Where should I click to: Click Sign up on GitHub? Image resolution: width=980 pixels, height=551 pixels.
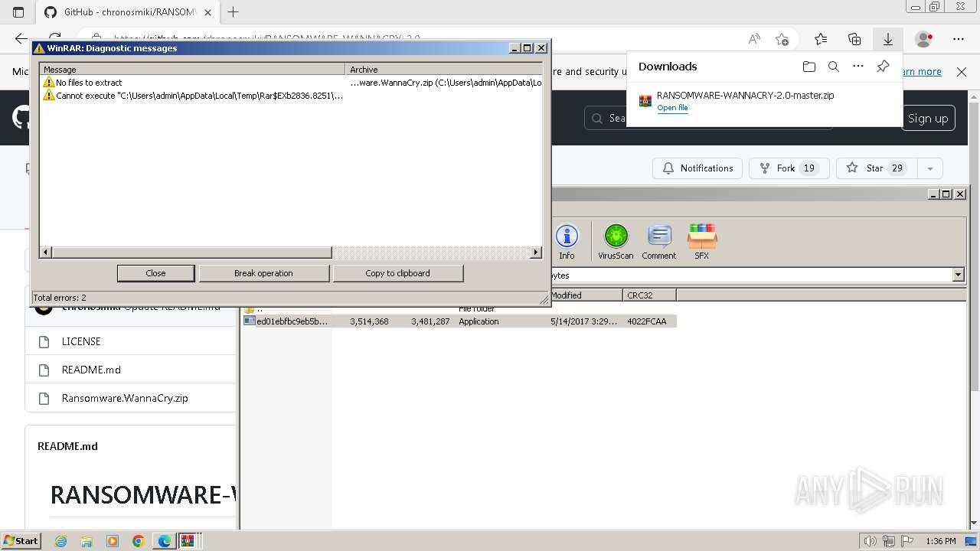tap(928, 118)
